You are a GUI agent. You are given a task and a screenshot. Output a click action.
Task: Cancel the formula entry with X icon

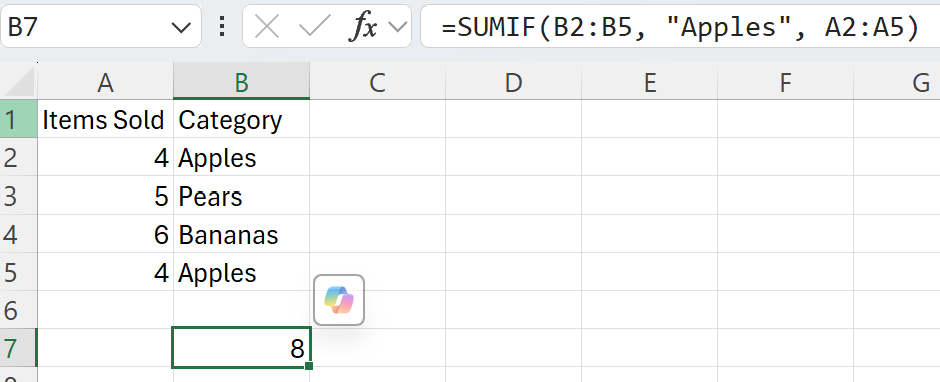coord(267,27)
